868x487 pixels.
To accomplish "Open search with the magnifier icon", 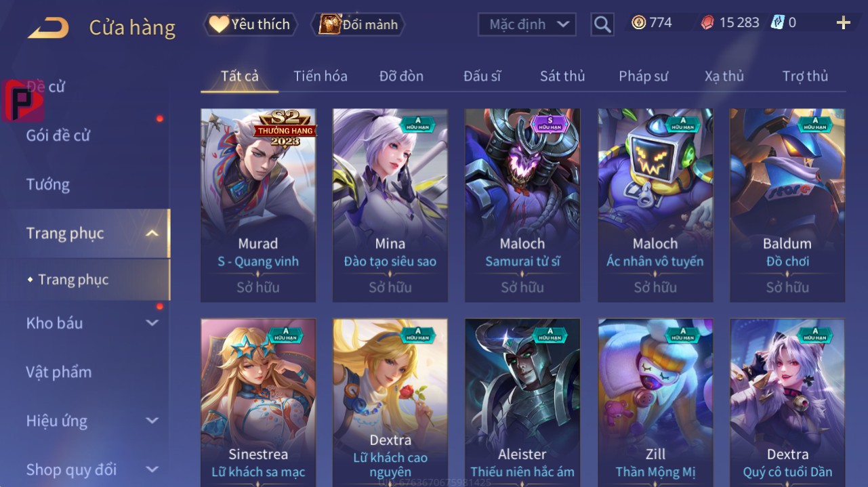I will (602, 25).
